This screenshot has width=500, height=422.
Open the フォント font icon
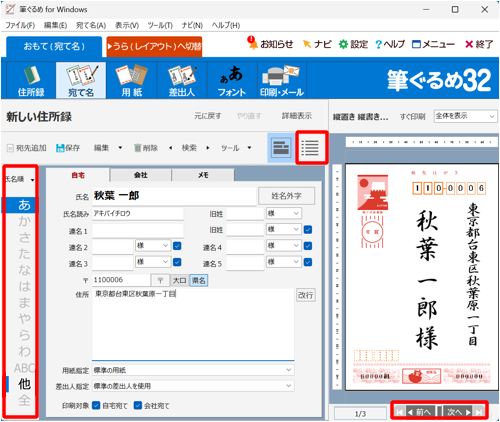click(x=232, y=80)
